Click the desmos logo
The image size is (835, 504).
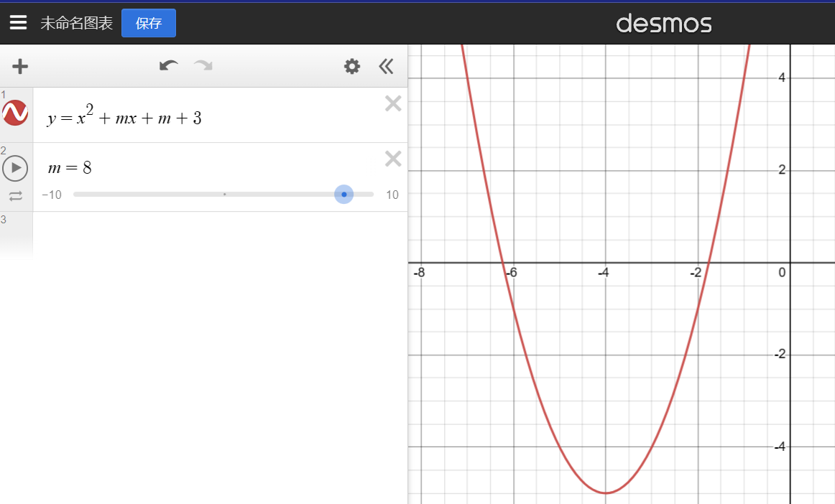663,24
